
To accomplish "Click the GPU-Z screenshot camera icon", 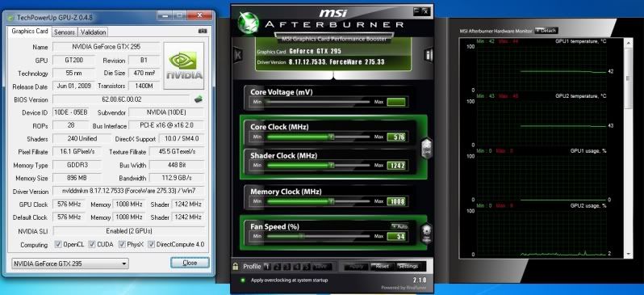I will click(202, 31).
